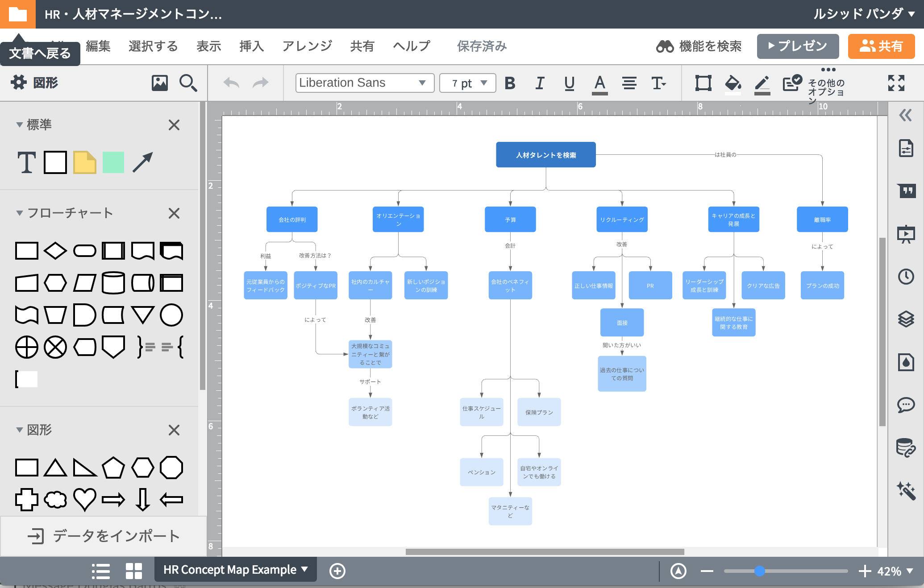
Task: Open the page settings panel icon
Action: coord(906,148)
